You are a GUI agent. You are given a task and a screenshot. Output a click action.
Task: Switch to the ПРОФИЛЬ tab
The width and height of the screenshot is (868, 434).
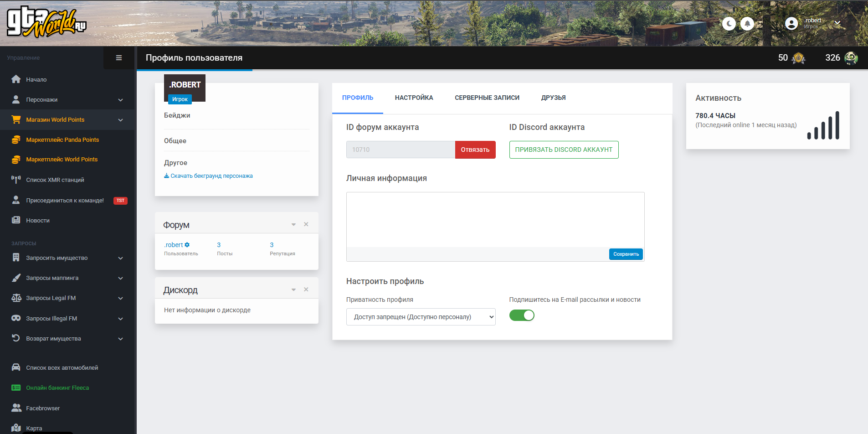pos(358,98)
